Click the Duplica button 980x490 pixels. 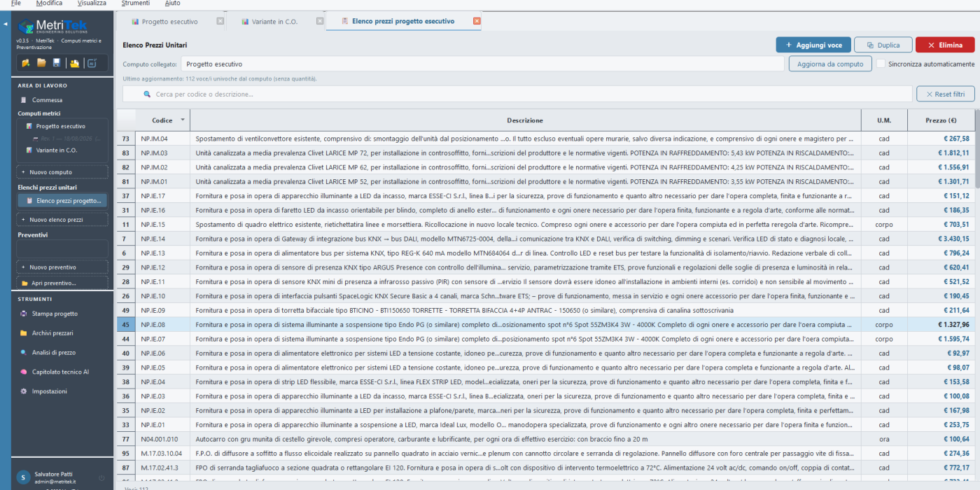(883, 45)
